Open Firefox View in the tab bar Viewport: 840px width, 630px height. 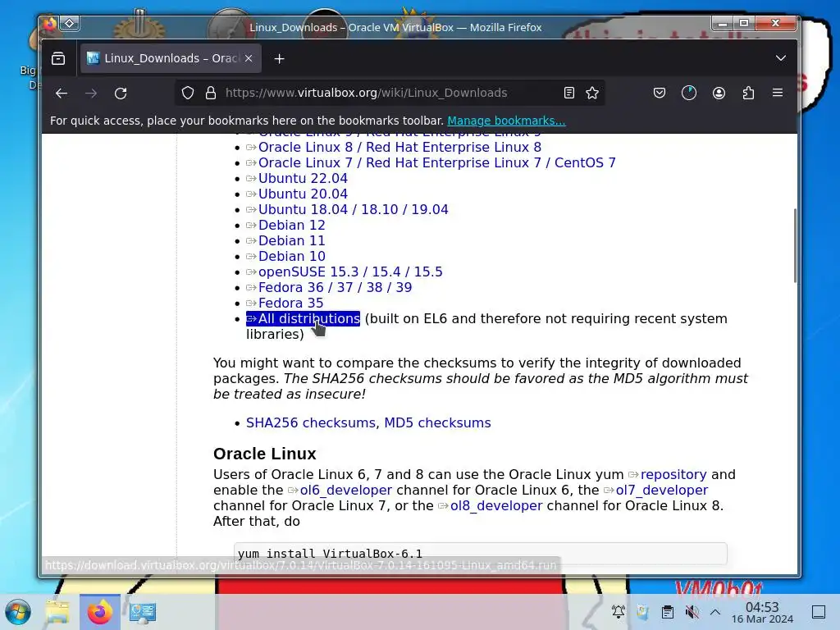click(58, 58)
